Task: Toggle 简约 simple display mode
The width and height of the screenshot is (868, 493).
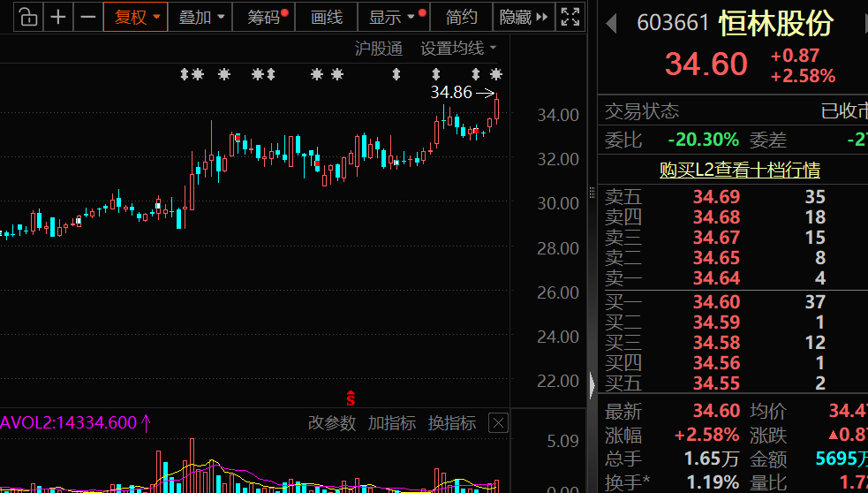Action: coord(461,17)
